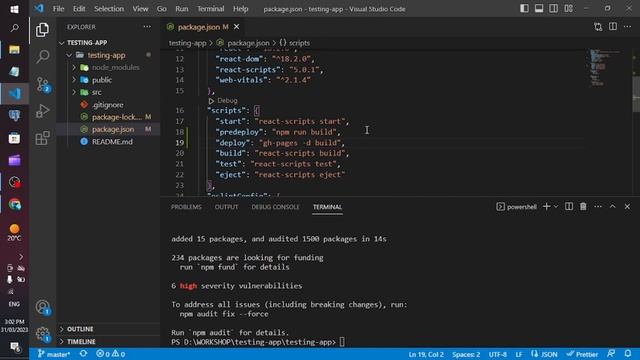The height and width of the screenshot is (360, 640).
Task: Select the powershell terminal label
Action: click(x=517, y=207)
